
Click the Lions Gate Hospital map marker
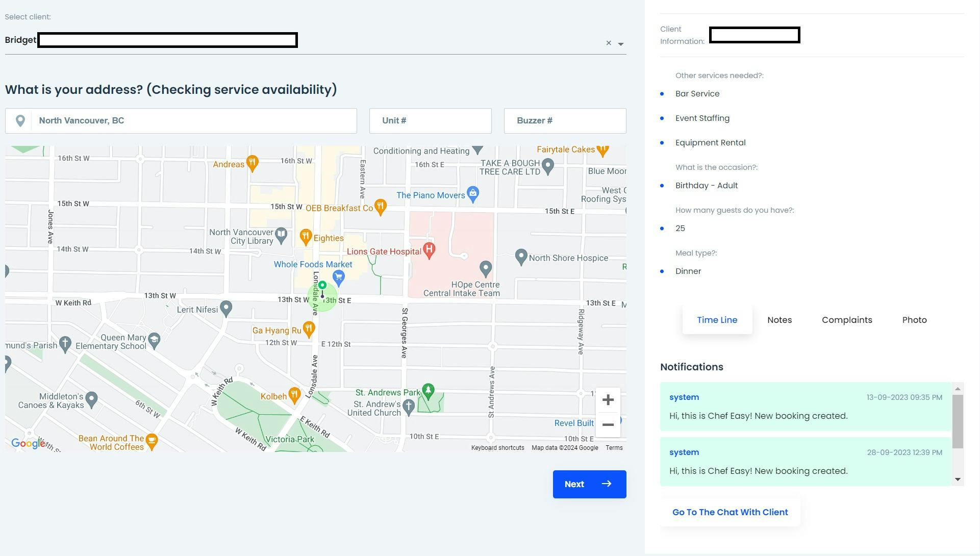pos(429,250)
